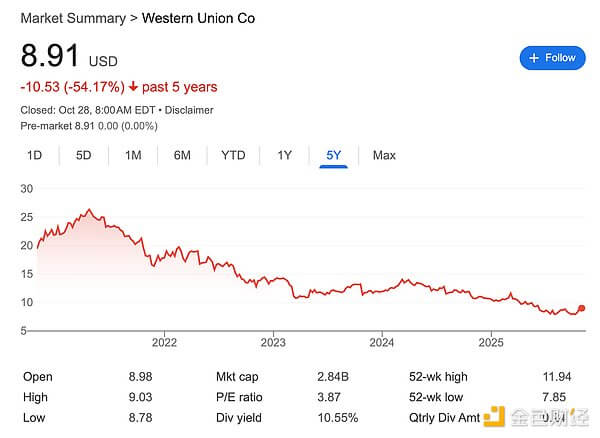
Task: Show the YTD chart range
Action: (x=233, y=155)
